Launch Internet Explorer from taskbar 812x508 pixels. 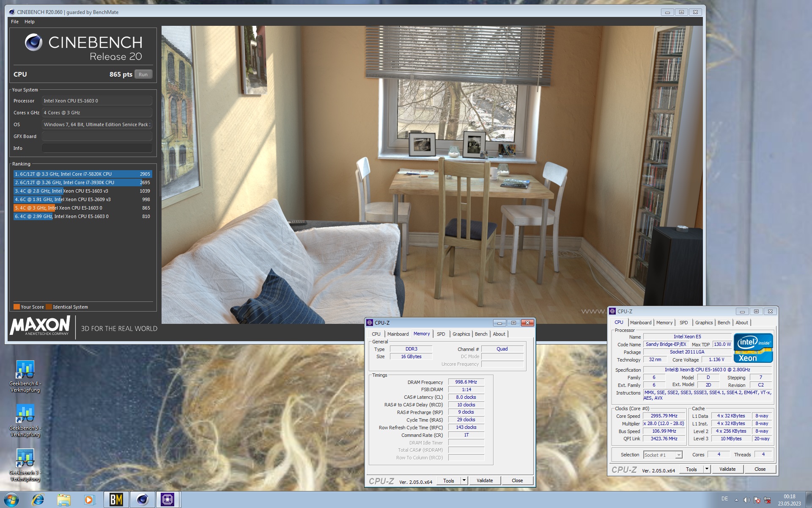point(38,500)
